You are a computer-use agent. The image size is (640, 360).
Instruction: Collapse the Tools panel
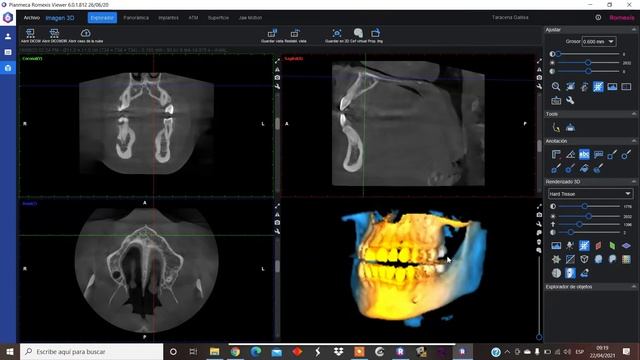click(x=634, y=114)
